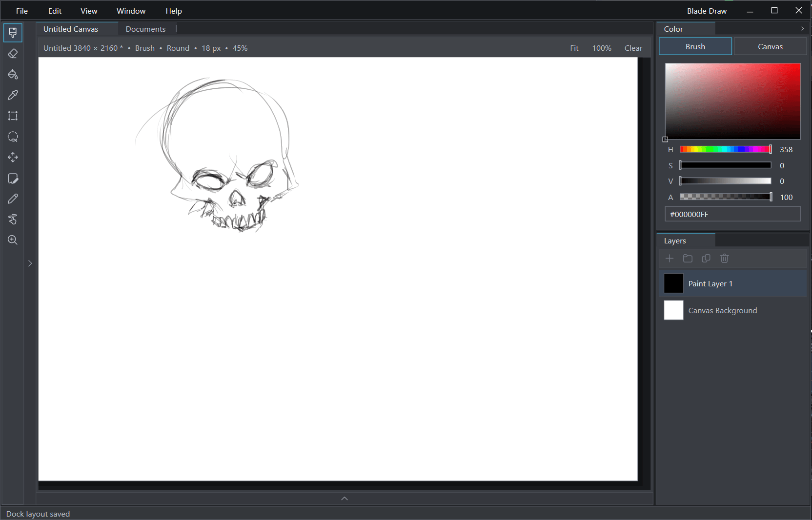The height and width of the screenshot is (520, 812).
Task: Select the Lasso selection tool
Action: click(x=13, y=137)
